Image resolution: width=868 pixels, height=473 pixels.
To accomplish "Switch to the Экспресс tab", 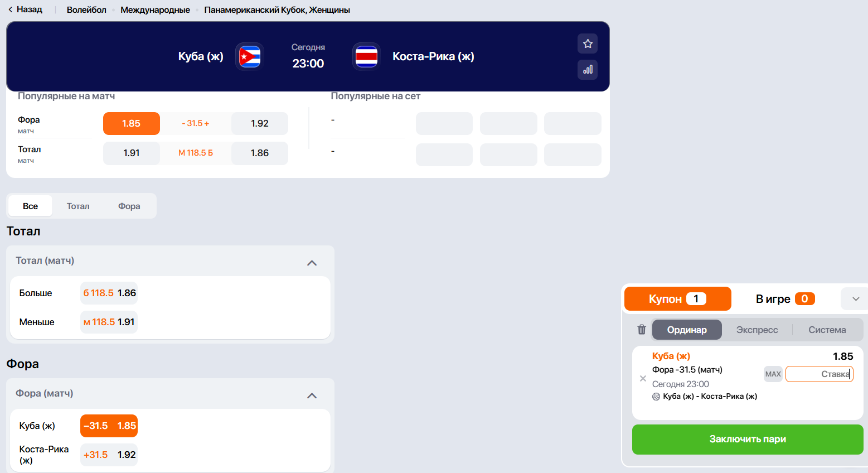I will [757, 330].
